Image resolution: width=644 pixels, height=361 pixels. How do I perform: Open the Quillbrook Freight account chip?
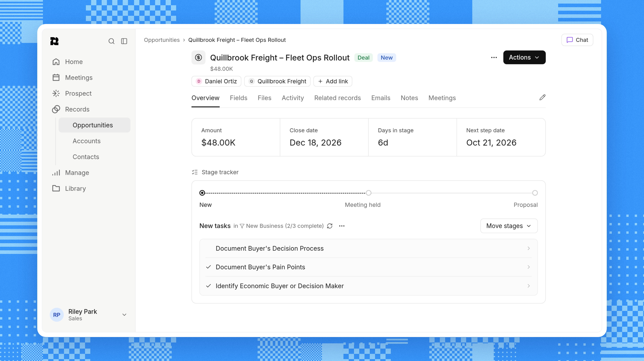(277, 81)
